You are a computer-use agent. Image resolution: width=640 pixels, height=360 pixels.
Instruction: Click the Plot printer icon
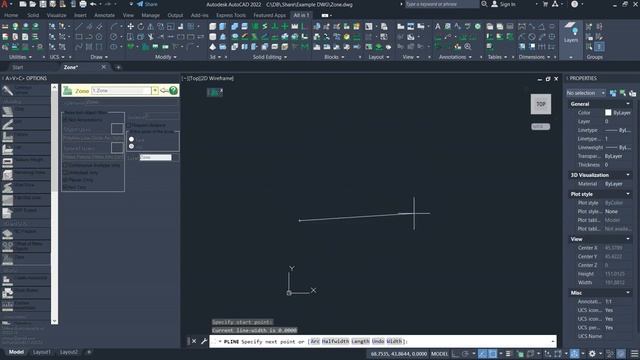point(83,4)
